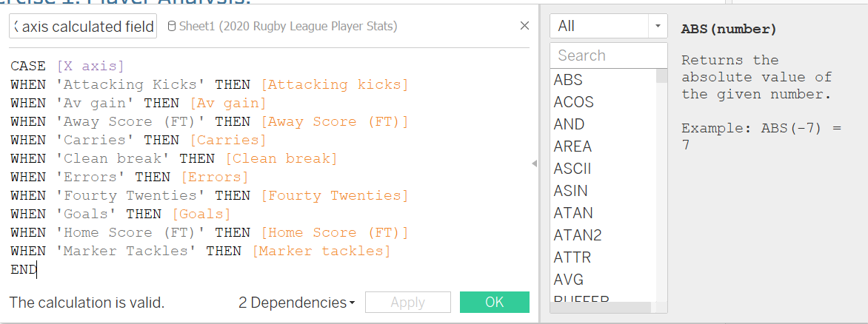Choose ATAN2 from the function list
Viewport: 868px width, 324px height.
578,235
